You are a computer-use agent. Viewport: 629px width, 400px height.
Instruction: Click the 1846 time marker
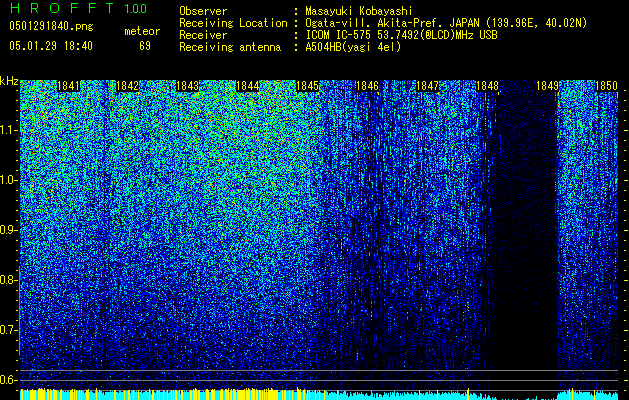click(x=367, y=86)
